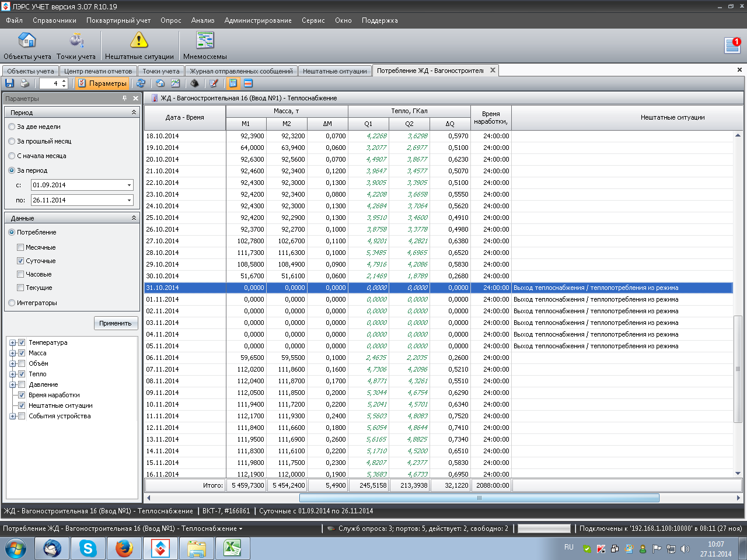Click Kaspersky icon in system tray
The width and height of the screenshot is (747, 560).
click(x=601, y=549)
